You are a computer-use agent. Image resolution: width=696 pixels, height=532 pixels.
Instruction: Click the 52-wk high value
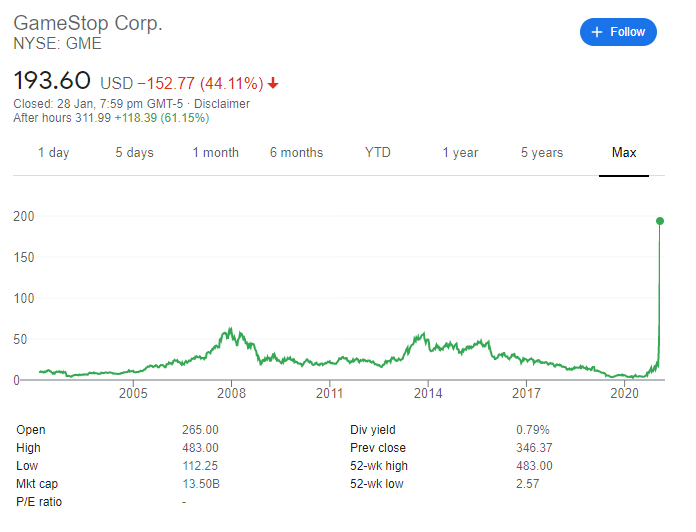(x=533, y=466)
